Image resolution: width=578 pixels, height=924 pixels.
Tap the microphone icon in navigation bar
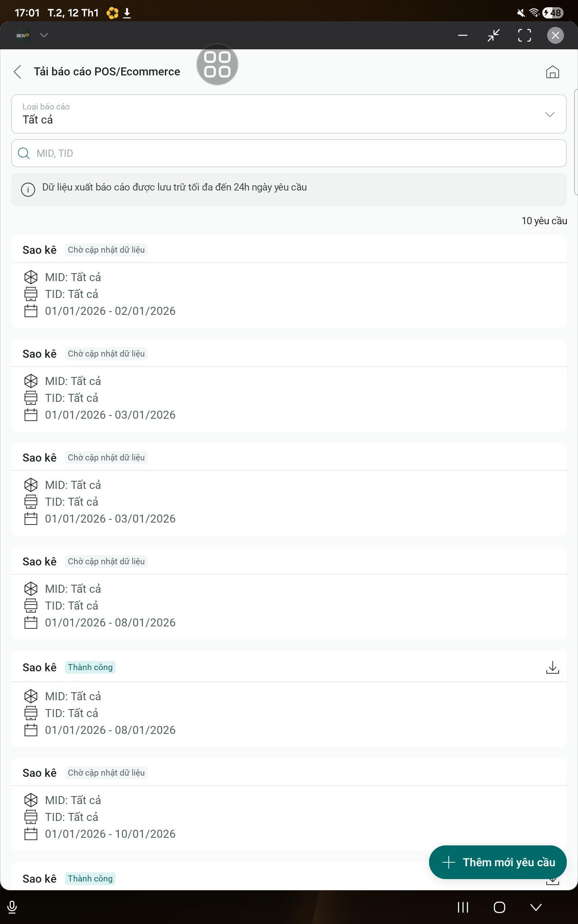point(12,907)
